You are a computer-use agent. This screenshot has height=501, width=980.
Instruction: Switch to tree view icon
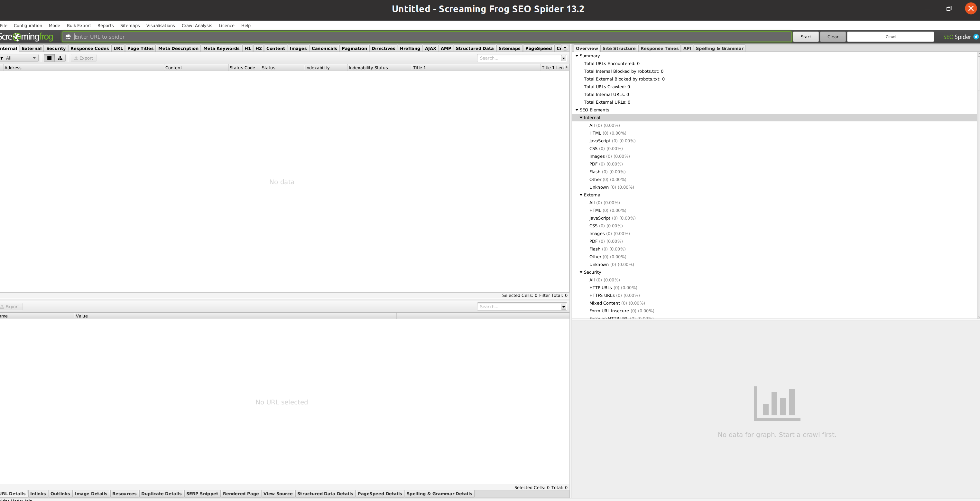point(60,58)
